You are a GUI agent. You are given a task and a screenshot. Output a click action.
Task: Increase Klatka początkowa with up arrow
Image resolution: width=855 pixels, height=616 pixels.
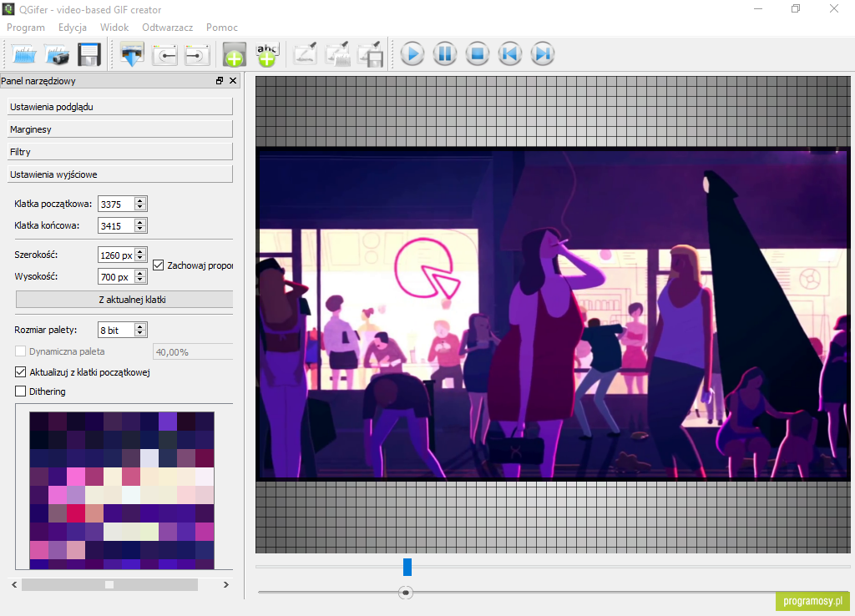click(x=140, y=200)
